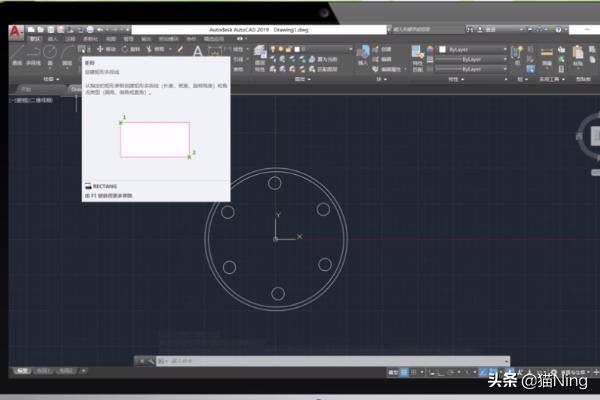Viewport: 600px width, 400px height.
Task: Click the Dimension tool icon
Action: (215, 52)
